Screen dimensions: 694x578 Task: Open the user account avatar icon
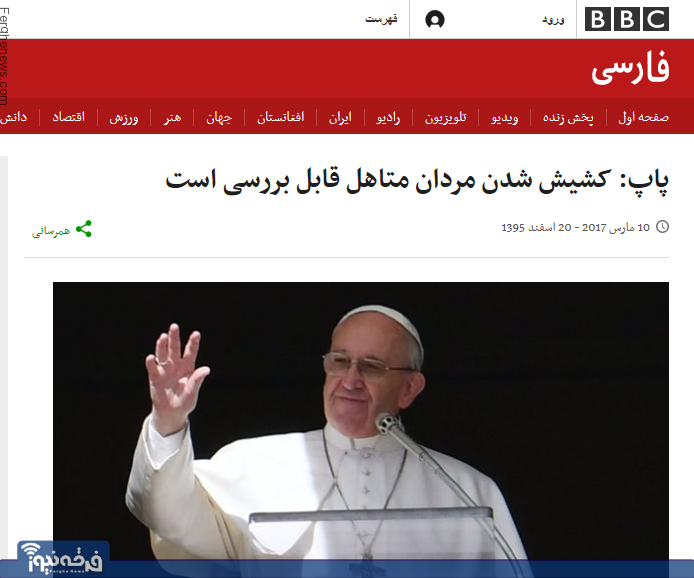coord(435,19)
